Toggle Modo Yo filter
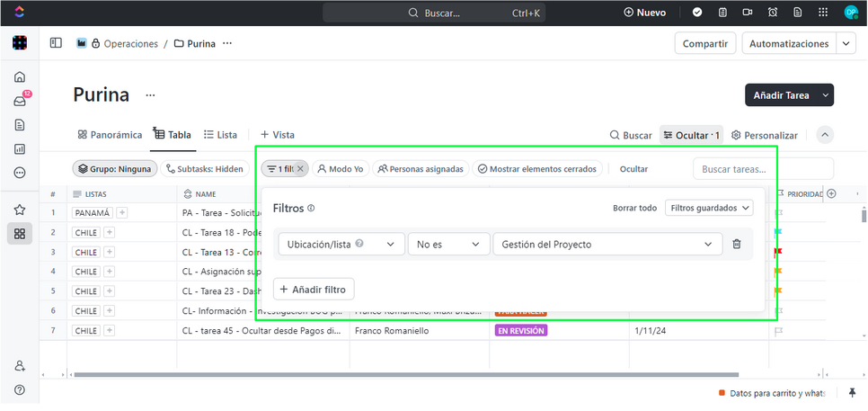The height and width of the screenshot is (411, 868). click(340, 169)
